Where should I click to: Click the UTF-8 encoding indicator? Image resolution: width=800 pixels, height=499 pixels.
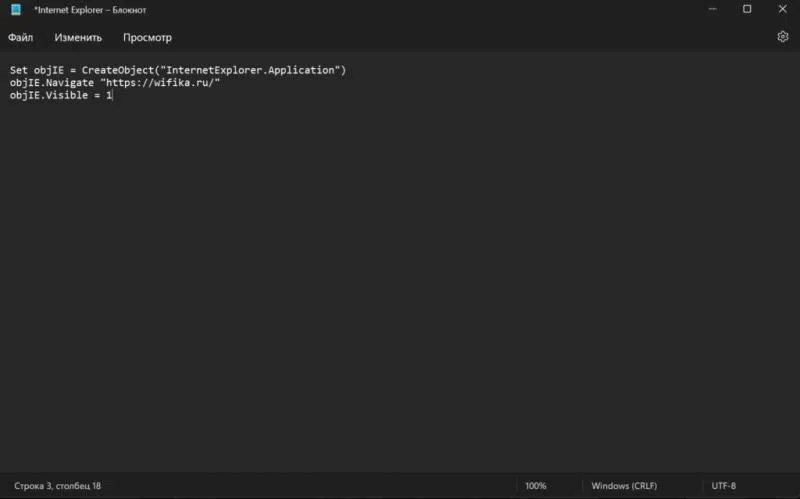pos(723,486)
